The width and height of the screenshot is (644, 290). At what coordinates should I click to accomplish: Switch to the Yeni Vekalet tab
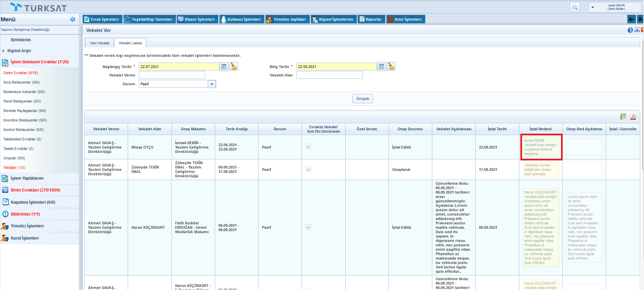click(99, 43)
